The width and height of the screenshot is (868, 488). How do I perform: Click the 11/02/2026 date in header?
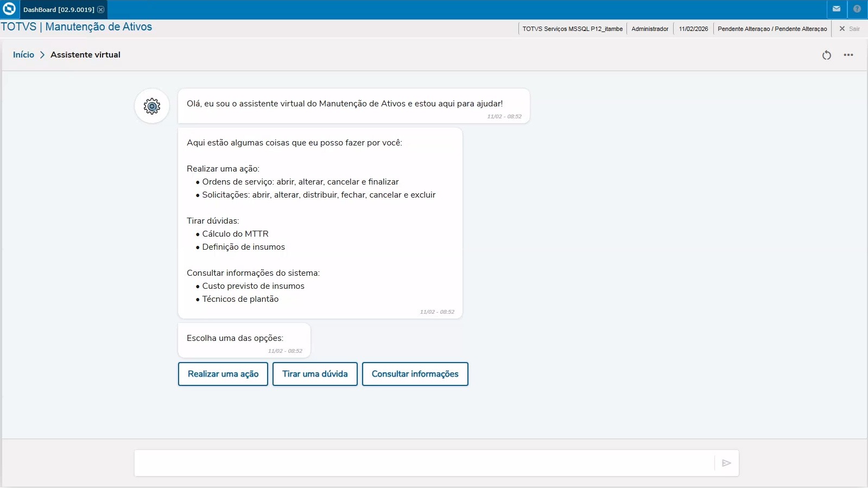coord(693,29)
